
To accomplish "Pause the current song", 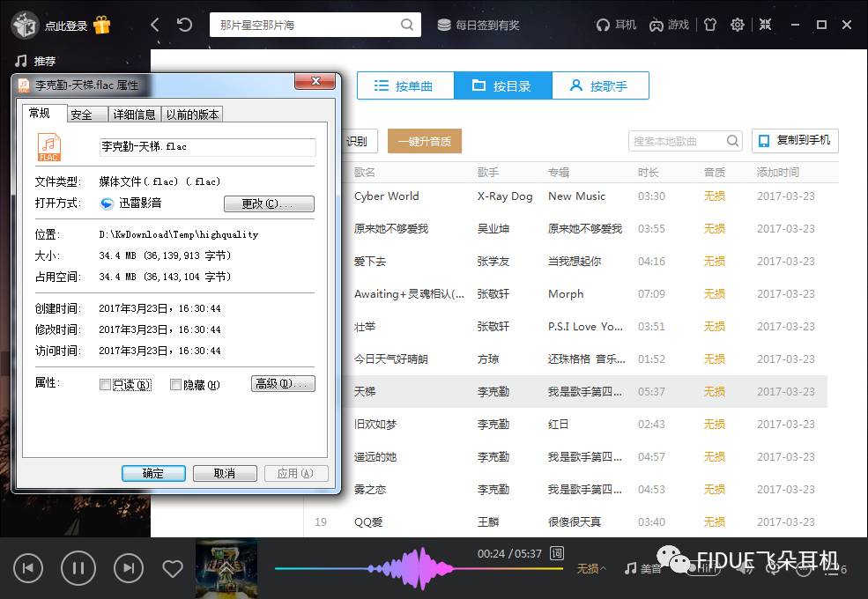I will click(78, 568).
